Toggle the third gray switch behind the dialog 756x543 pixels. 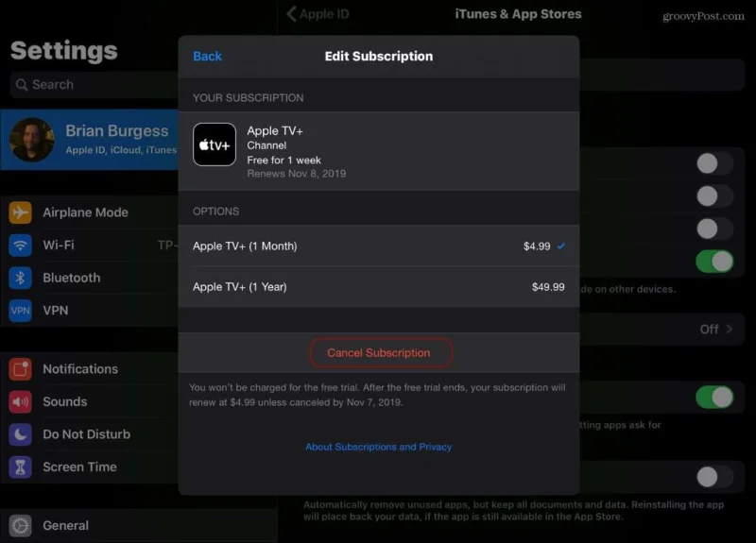pyautogui.click(x=714, y=229)
